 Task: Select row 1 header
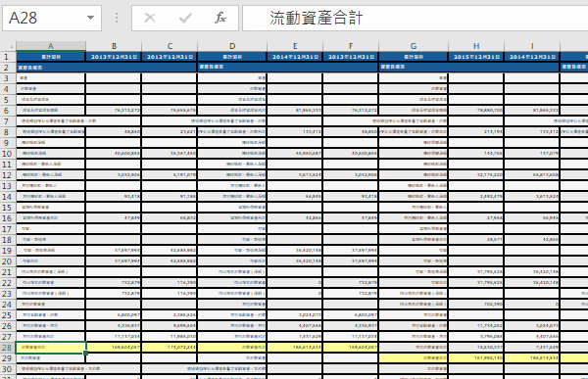(x=8, y=57)
